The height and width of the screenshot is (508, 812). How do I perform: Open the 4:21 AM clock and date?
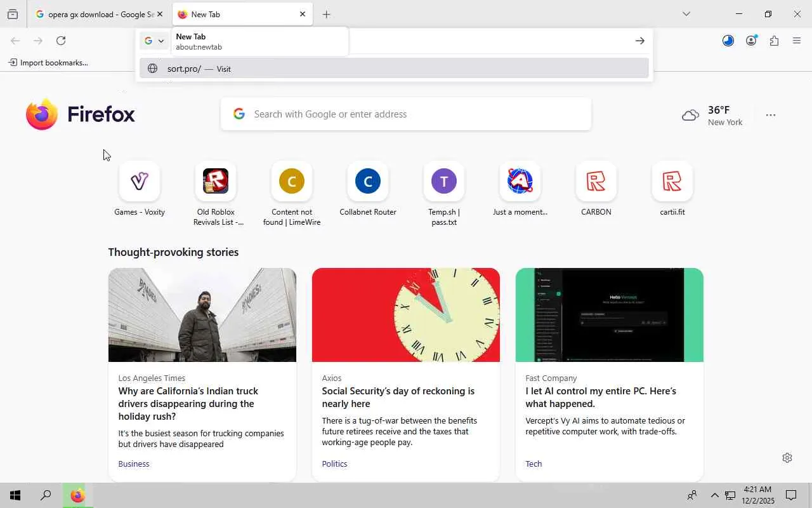click(757, 495)
